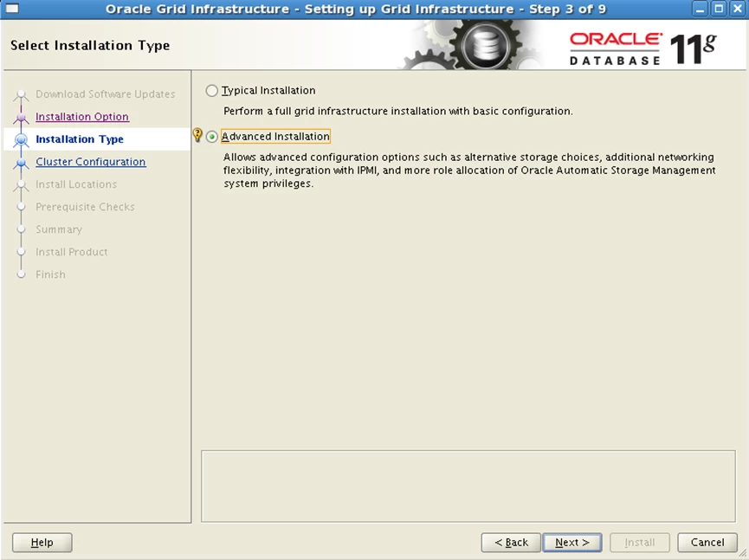Screen dimensions: 749x560
Task: Click the Oracle Database 11g logo
Action: click(642, 48)
